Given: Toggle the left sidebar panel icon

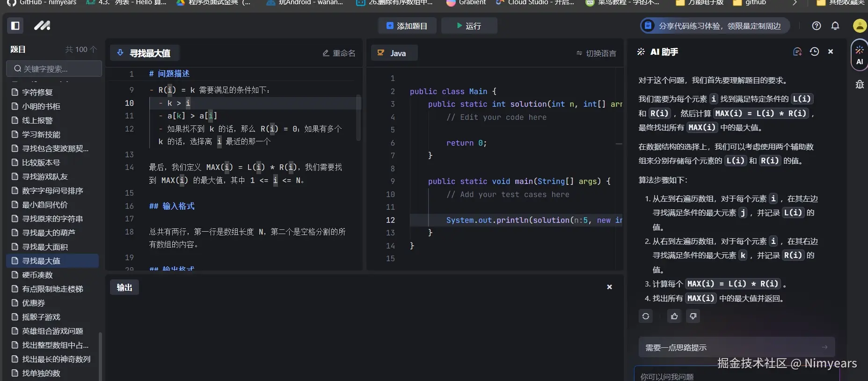Looking at the screenshot, I should (x=15, y=26).
